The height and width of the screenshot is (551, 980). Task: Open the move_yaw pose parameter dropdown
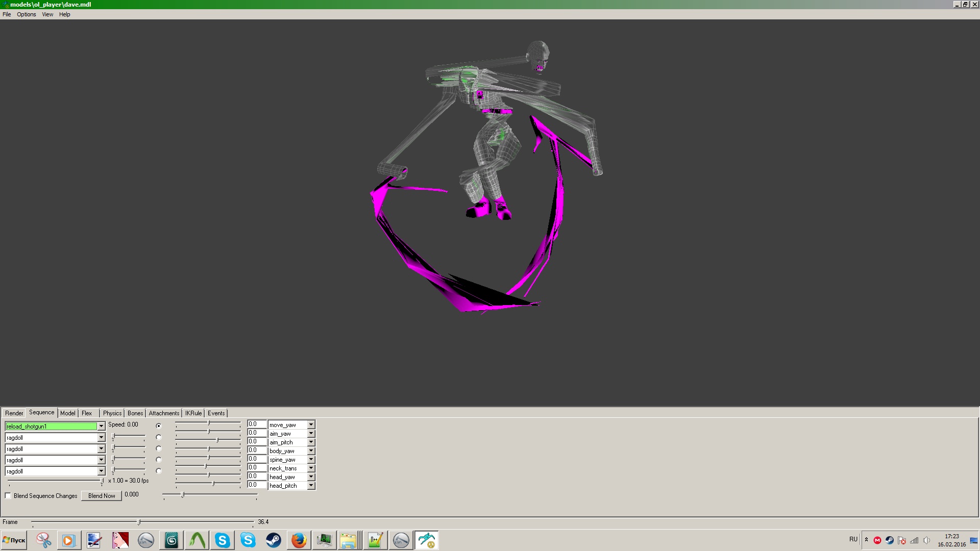click(x=311, y=425)
